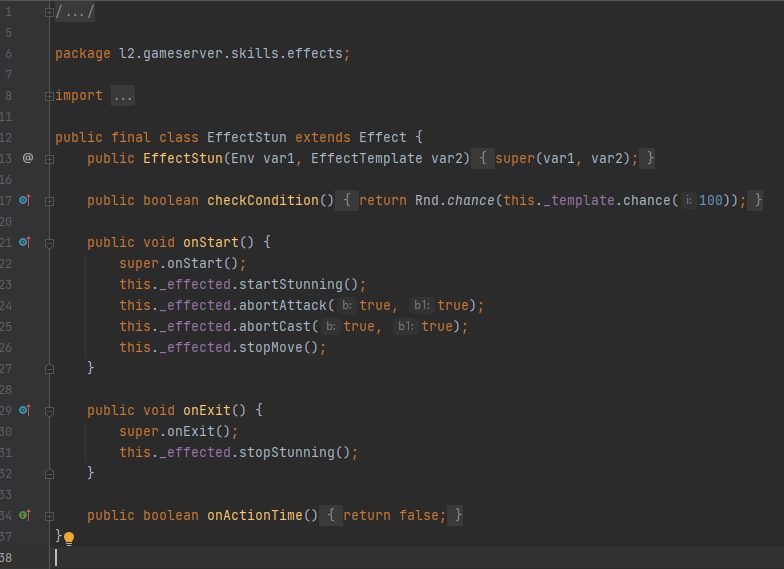Click the 'b:' hint in abortCast call
This screenshot has height=569, width=784.
click(330, 326)
